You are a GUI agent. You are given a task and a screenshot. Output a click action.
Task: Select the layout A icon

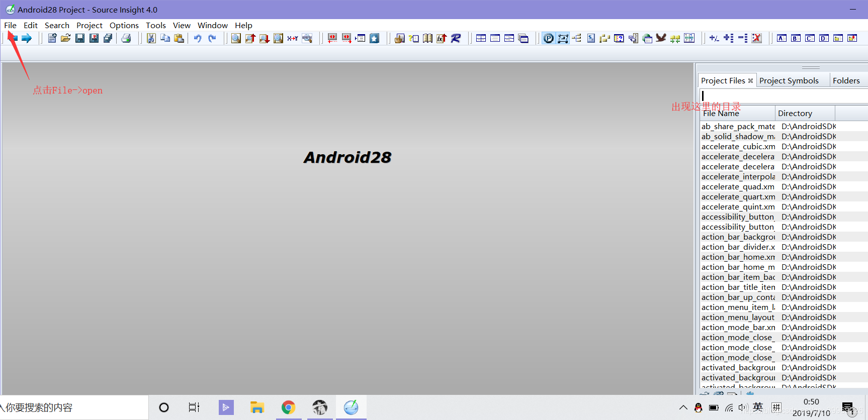point(782,38)
